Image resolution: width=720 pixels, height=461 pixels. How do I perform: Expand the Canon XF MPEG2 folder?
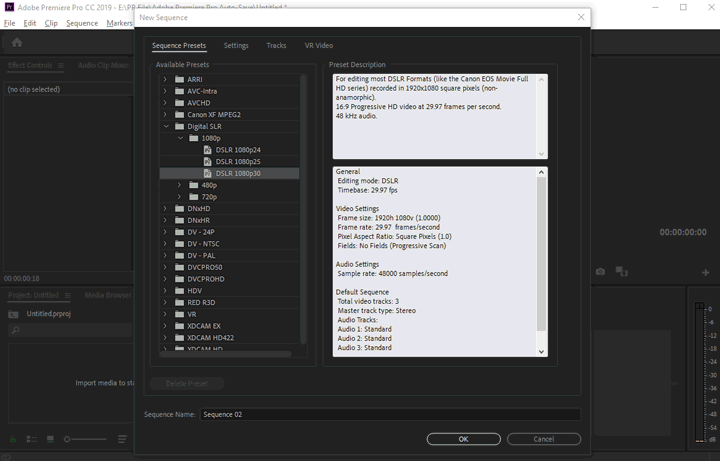165,114
